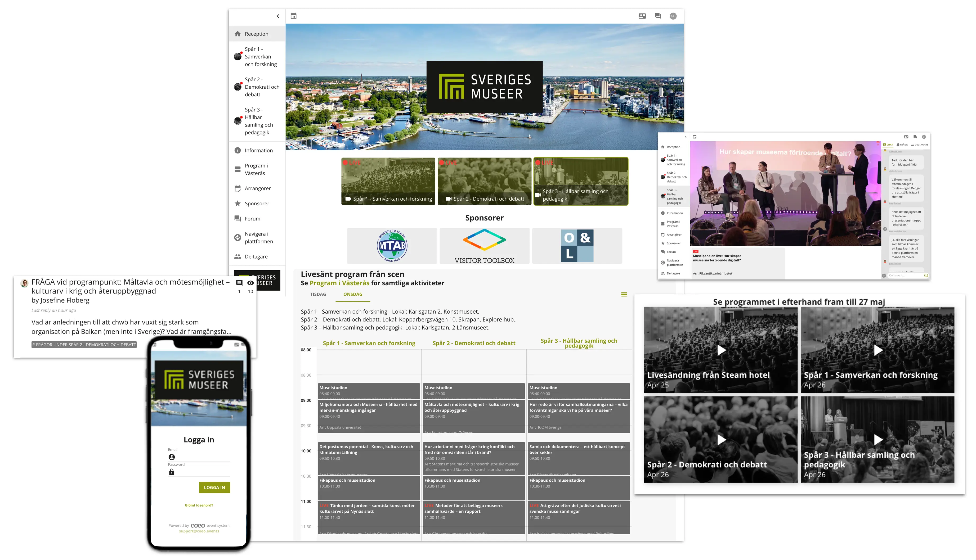Open live session Tänka med jorden
The image size is (976, 560).
[x=369, y=517]
